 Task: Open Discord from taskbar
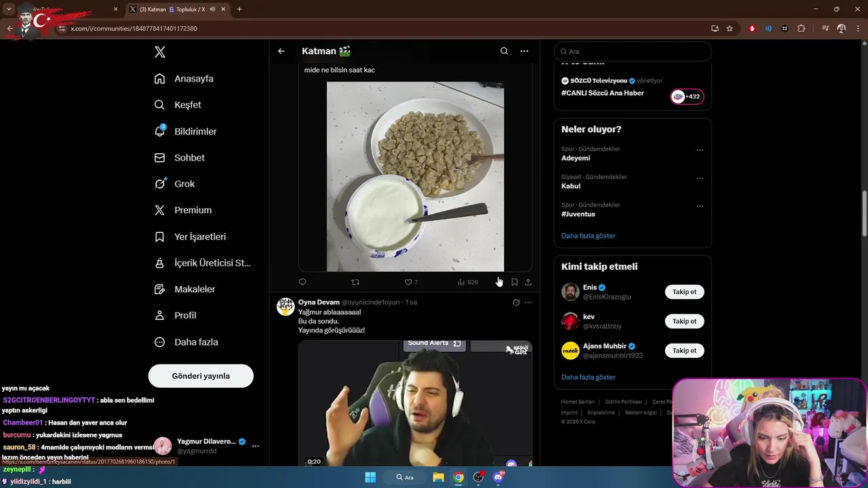(499, 477)
